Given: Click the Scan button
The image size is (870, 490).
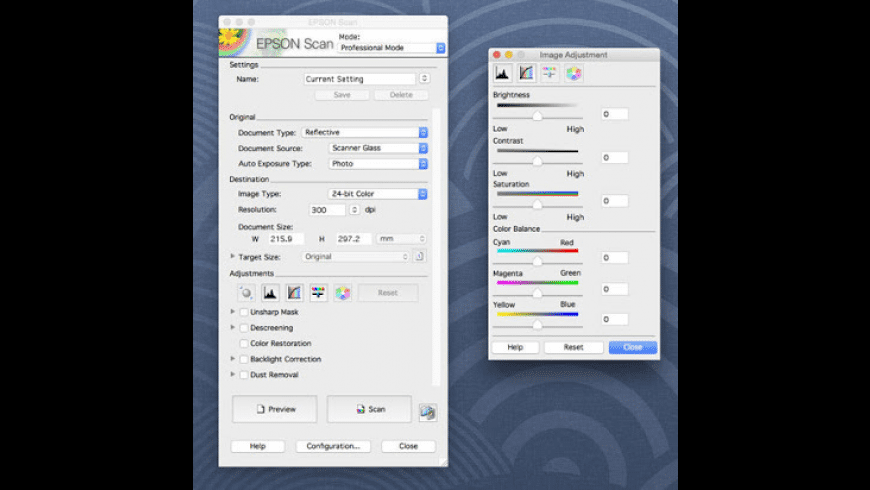Looking at the screenshot, I should click(x=370, y=409).
